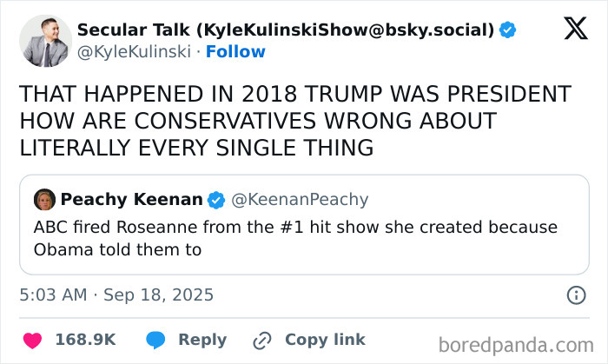This screenshot has width=608, height=364.
Task: Open the Peachy Keenan display name
Action: (x=131, y=200)
